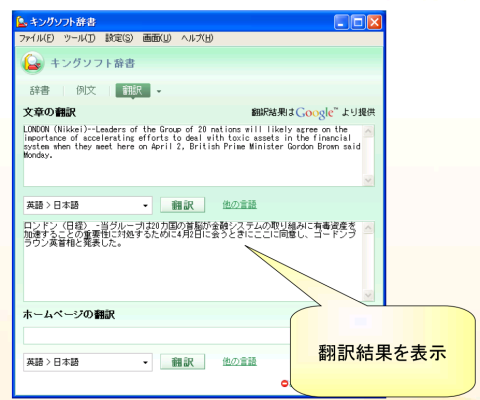480x400 pixels.
Task: Click the homepage URL input field
Action: (157, 336)
